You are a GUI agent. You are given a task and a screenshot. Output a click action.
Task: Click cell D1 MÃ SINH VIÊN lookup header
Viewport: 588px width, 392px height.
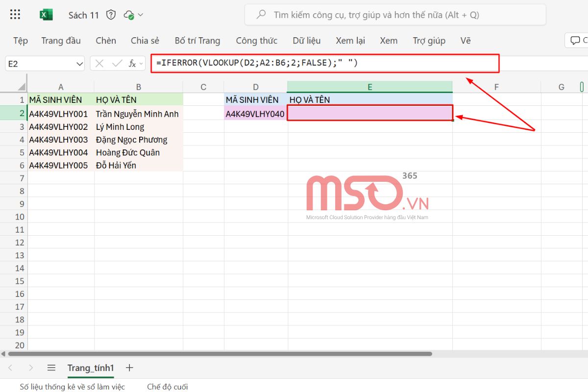[x=256, y=99]
